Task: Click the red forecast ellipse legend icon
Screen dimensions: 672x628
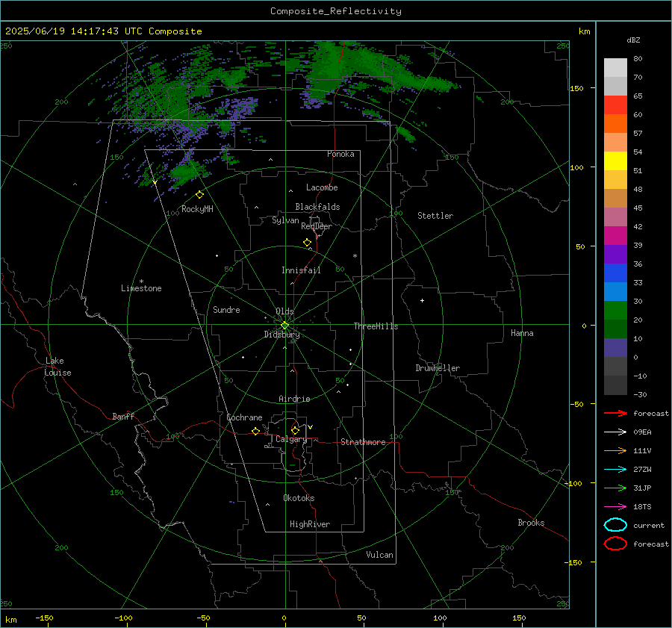Action: [x=615, y=544]
